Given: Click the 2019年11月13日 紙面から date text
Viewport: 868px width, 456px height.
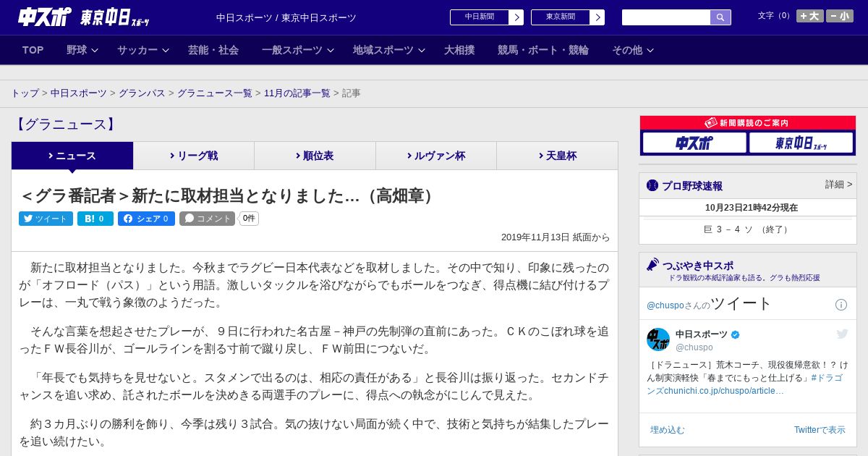Looking at the screenshot, I should coord(556,237).
